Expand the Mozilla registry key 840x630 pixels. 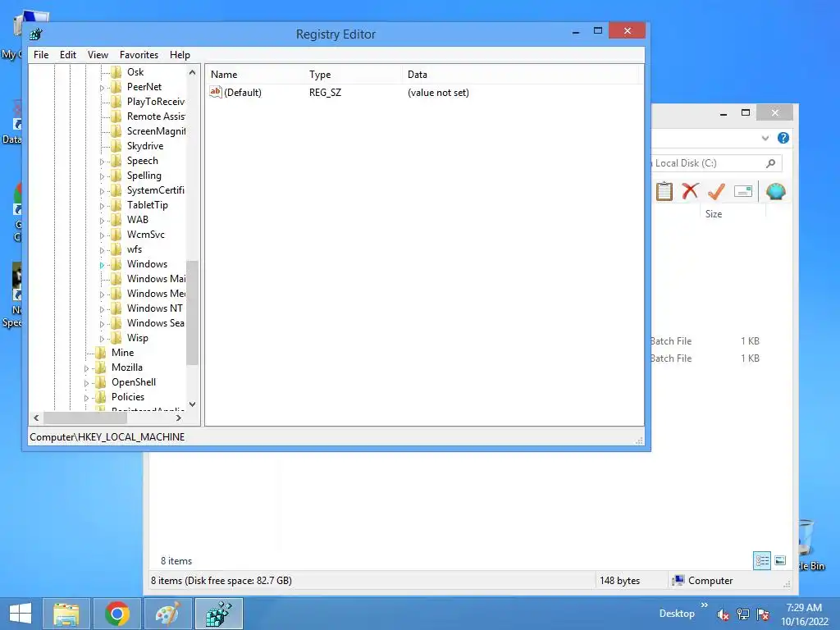click(x=86, y=368)
